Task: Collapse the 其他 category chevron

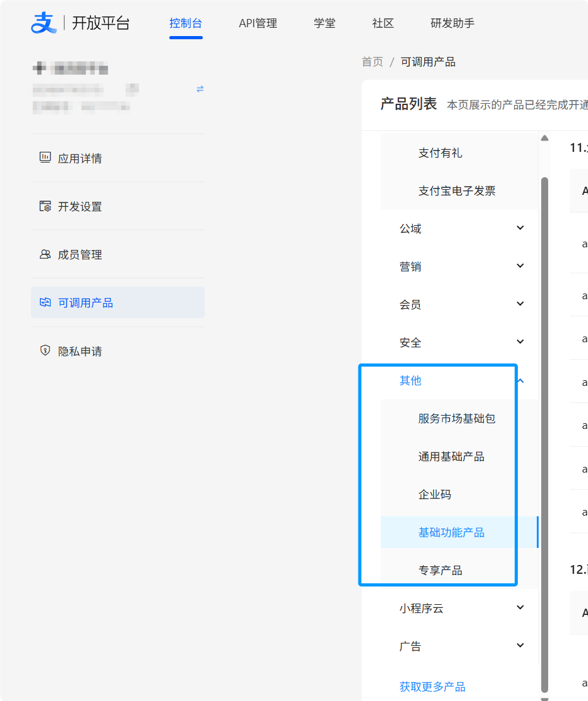Action: (520, 380)
